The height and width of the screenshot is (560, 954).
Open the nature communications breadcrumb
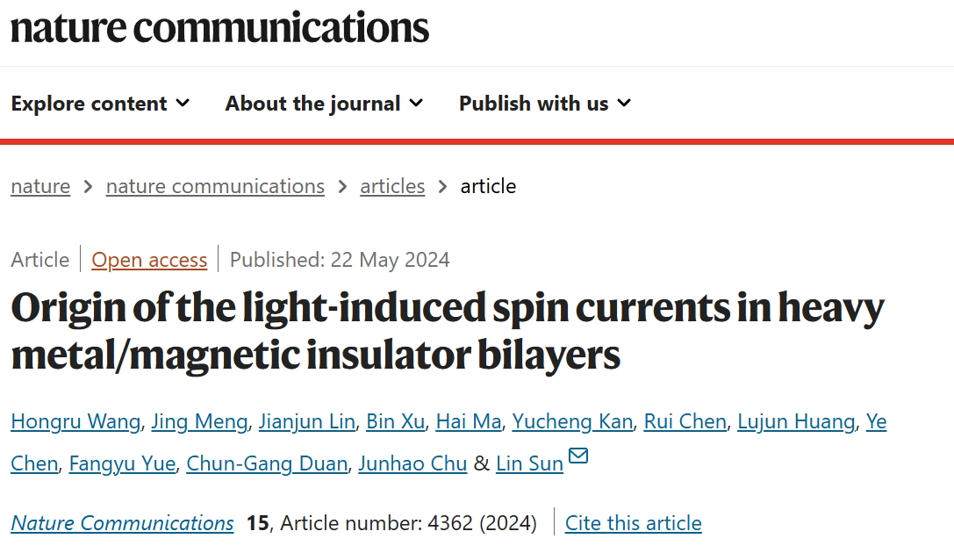click(x=215, y=186)
